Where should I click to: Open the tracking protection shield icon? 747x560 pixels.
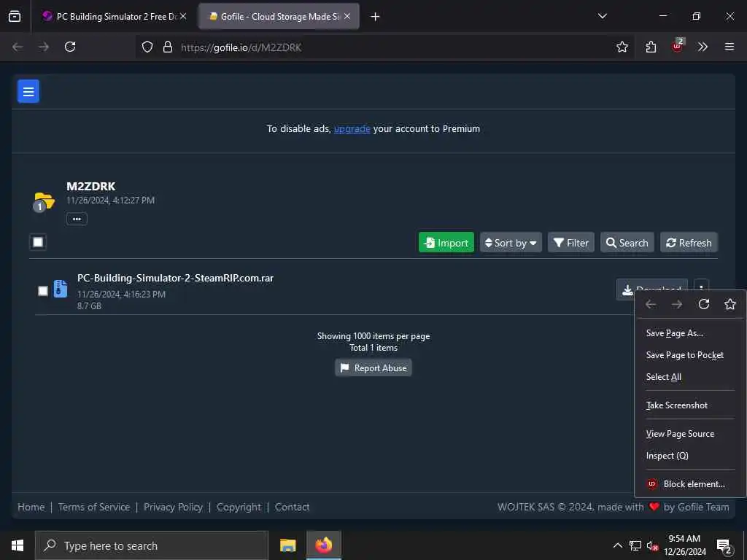(x=147, y=47)
